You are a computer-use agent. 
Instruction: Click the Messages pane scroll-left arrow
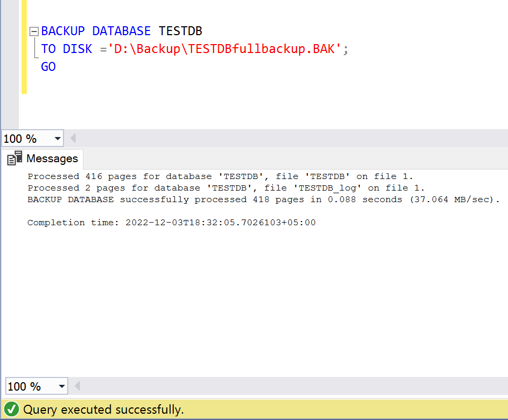77,387
